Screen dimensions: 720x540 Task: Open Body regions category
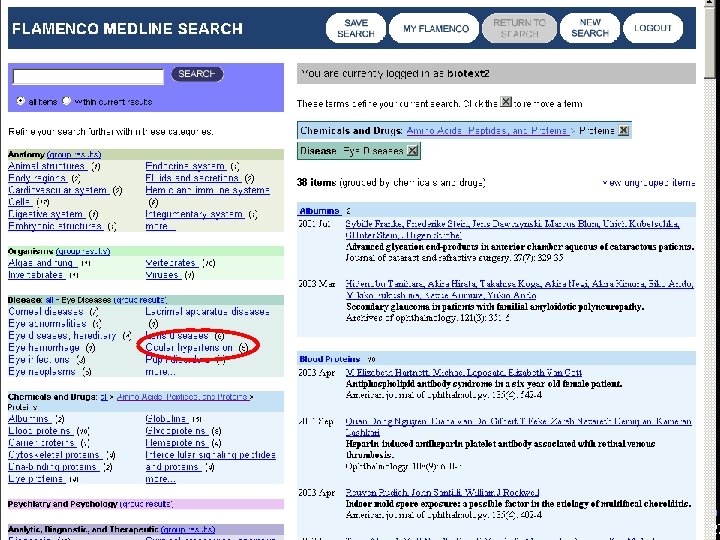click(x=38, y=178)
